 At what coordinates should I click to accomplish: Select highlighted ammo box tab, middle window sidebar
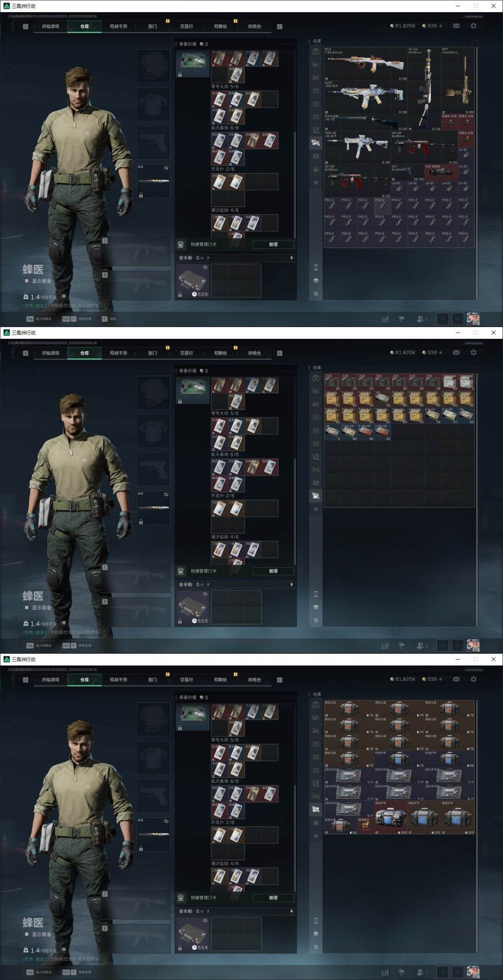(316, 496)
